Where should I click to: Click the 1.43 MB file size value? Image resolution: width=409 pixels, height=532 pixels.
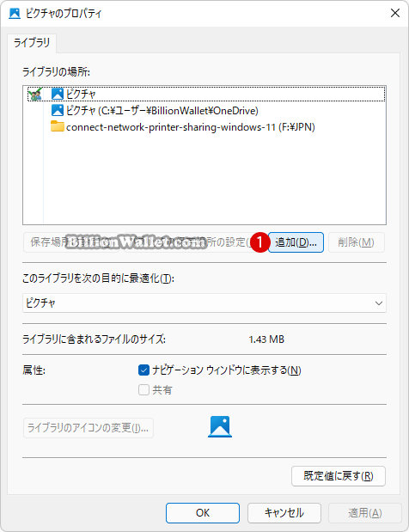266,339
